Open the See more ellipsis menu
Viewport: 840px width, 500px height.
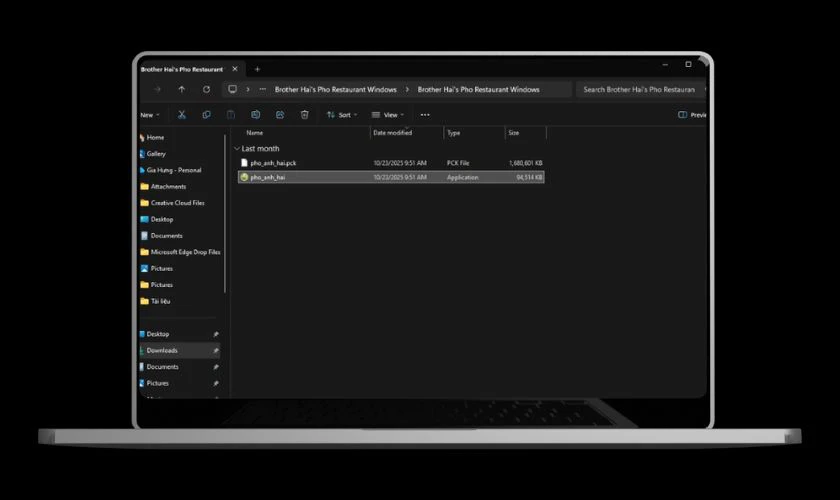coord(424,115)
